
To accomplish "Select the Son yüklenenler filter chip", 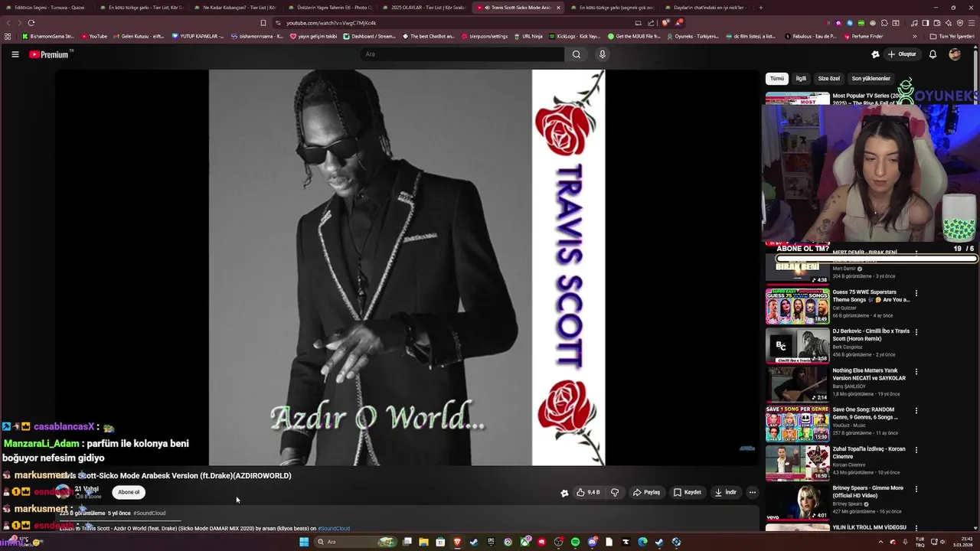I will click(x=871, y=78).
